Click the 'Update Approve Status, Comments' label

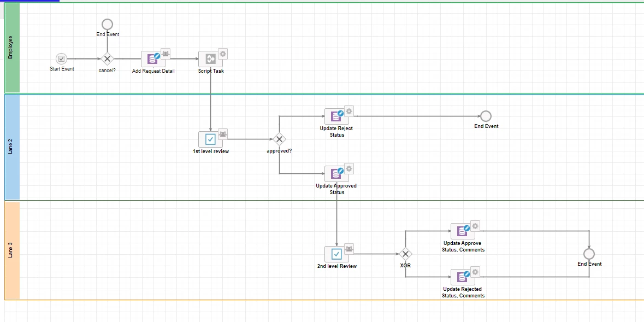463,247
